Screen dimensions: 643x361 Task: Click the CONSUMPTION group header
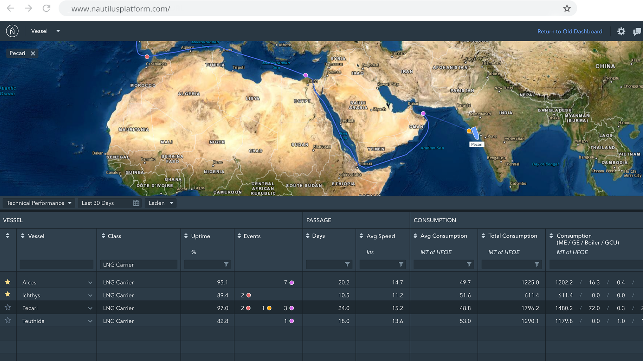[435, 220]
